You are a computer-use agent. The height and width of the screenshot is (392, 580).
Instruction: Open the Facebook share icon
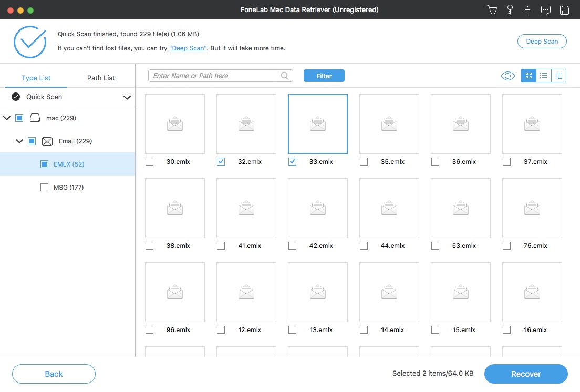(527, 10)
